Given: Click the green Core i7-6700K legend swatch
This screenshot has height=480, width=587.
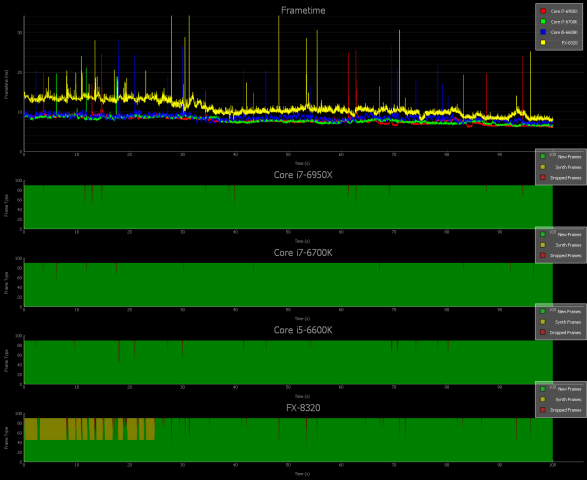Looking at the screenshot, I should (543, 22).
